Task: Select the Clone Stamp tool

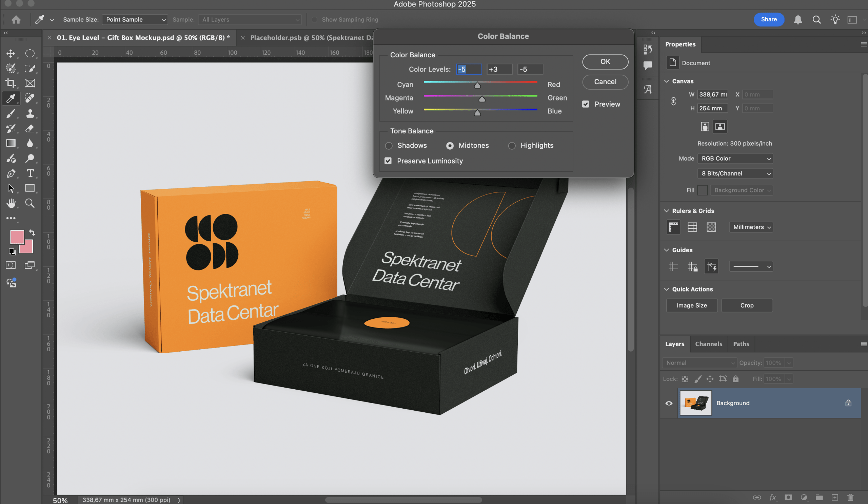Action: pos(30,113)
